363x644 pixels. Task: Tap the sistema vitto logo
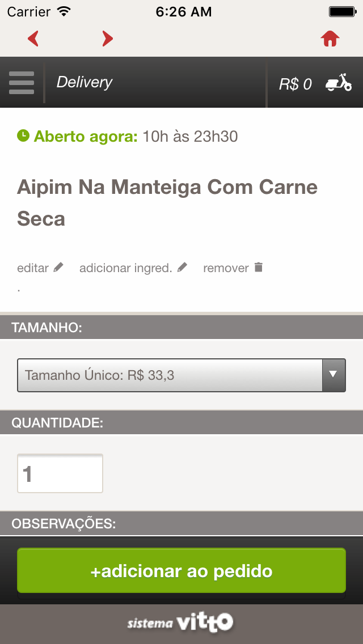coord(181,624)
